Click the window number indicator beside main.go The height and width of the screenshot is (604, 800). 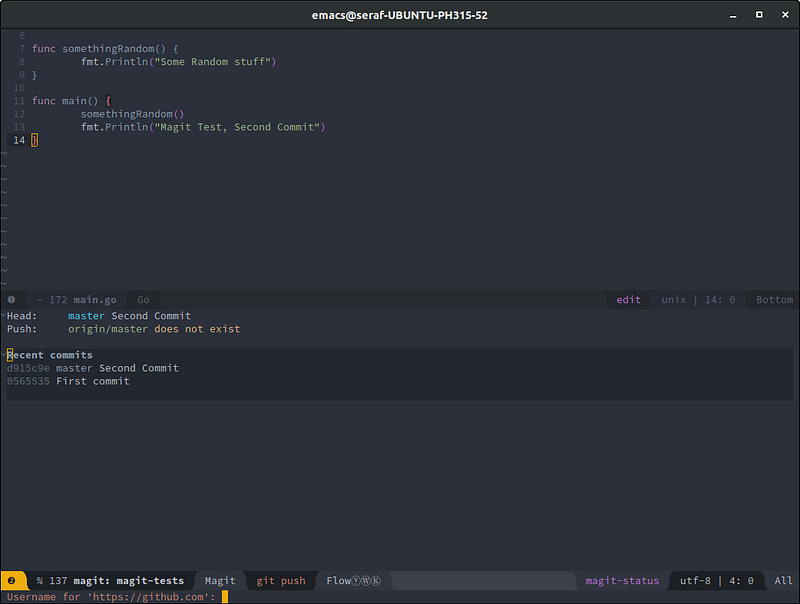pyautogui.click(x=11, y=299)
